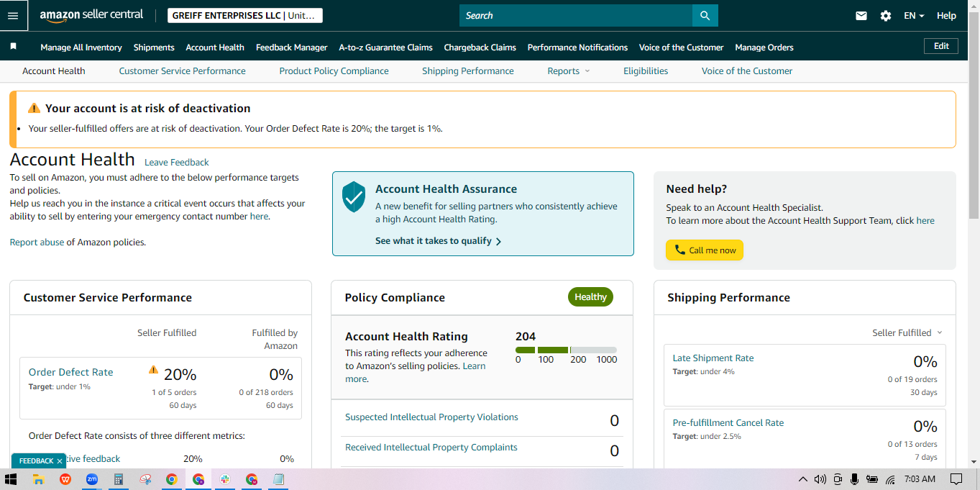Open Snipping Tool from the taskbar
The width and height of the screenshot is (980, 490).
click(145, 479)
